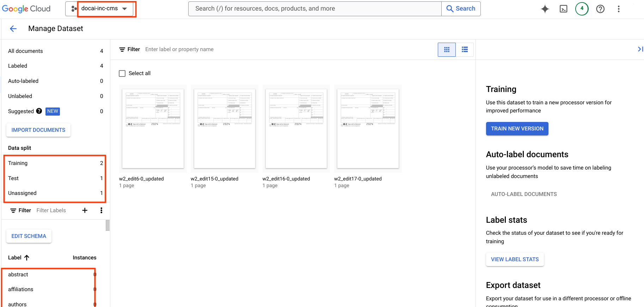The height and width of the screenshot is (307, 644).
Task: Show the Training split documents
Action: [x=55, y=163]
